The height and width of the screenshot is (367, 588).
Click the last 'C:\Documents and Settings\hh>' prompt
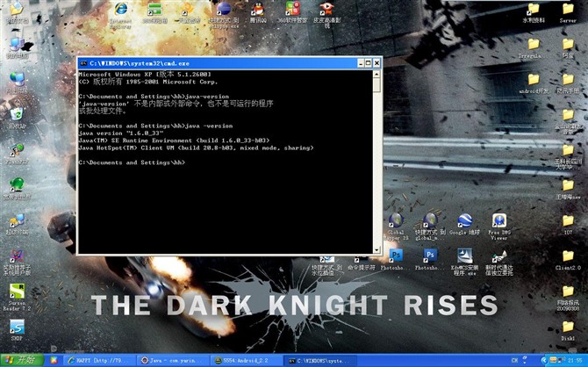tap(132, 162)
